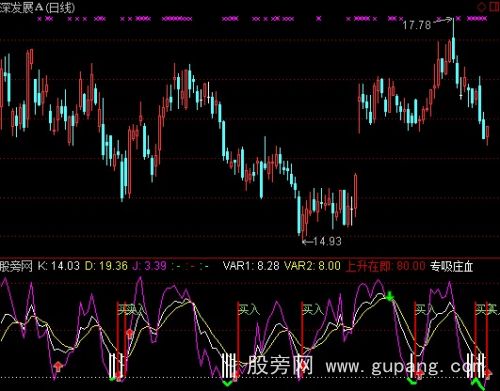
Task: Click the K: 14.03 indicator value
Action: click(x=59, y=266)
